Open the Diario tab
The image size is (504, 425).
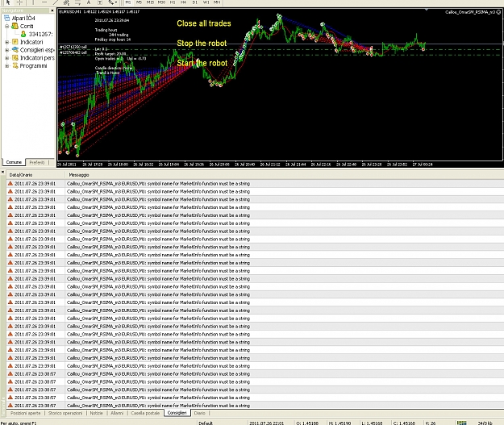pyautogui.click(x=200, y=413)
